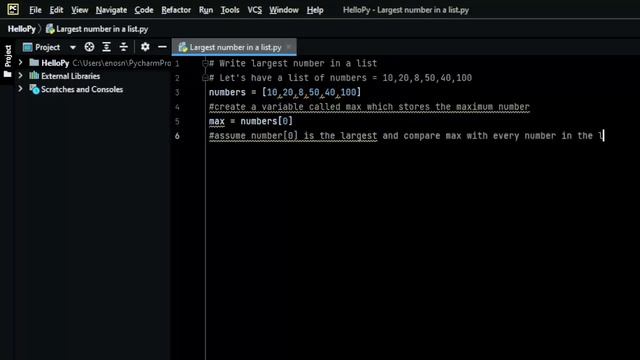
Task: Open the Help menu
Action: (x=315, y=10)
